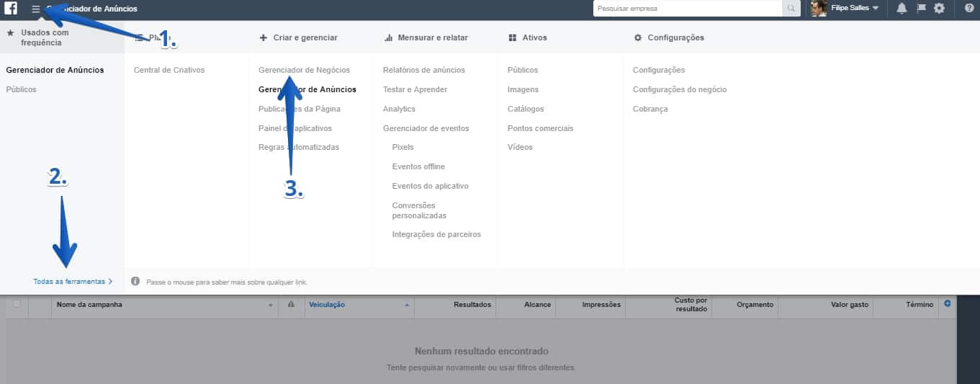Open the notifications bell icon

click(x=902, y=9)
